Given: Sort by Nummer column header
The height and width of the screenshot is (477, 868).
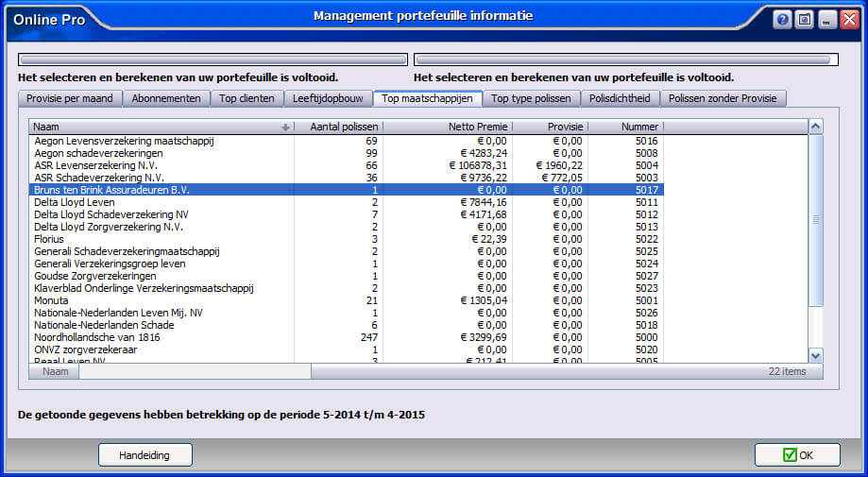Looking at the screenshot, I should (x=626, y=127).
